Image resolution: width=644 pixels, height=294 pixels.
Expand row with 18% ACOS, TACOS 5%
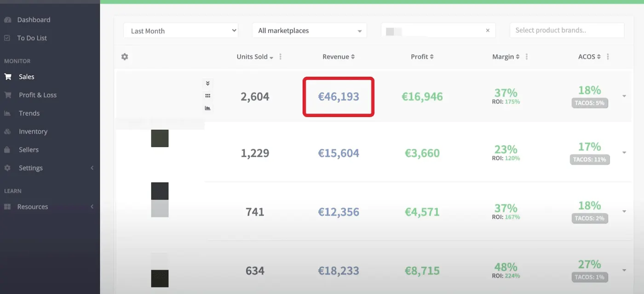point(624,96)
